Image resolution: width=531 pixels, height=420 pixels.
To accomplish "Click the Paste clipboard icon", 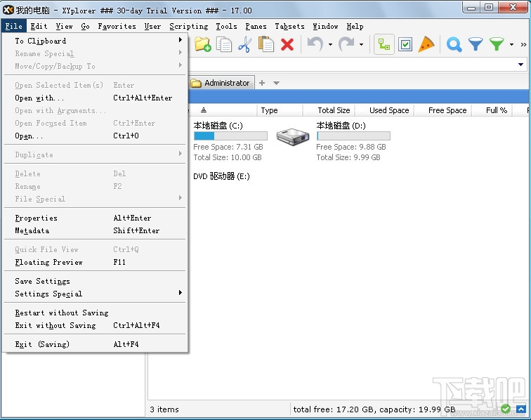I will [x=266, y=44].
